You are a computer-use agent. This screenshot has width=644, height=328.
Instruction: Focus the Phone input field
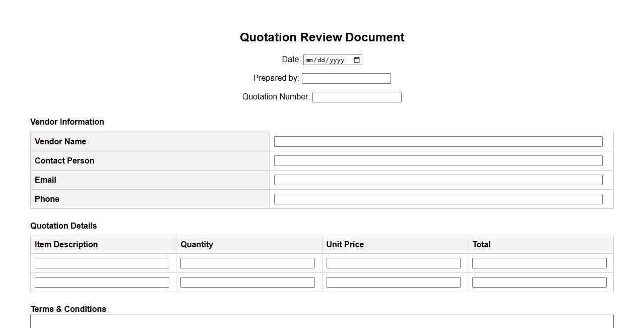tap(438, 199)
